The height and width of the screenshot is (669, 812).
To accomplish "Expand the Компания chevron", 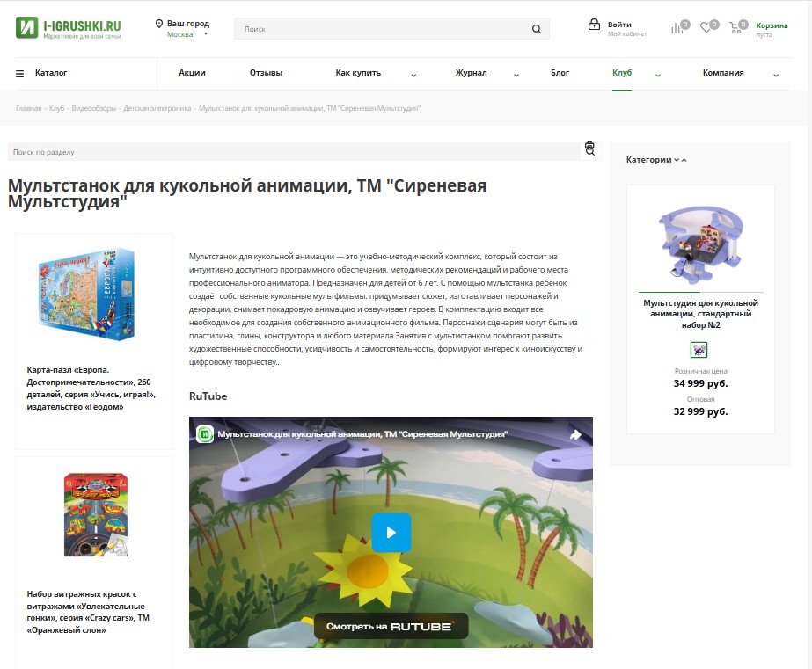I will [x=776, y=75].
